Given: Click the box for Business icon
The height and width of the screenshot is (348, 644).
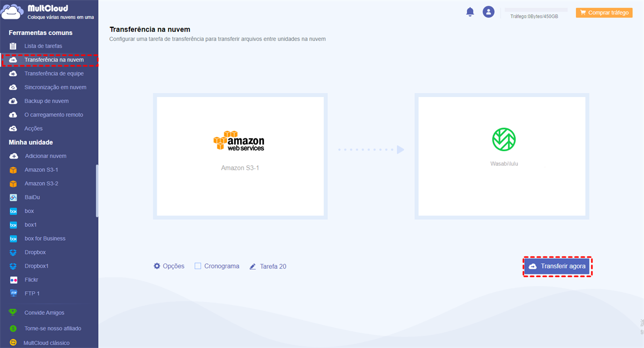Looking at the screenshot, I should [13, 239].
